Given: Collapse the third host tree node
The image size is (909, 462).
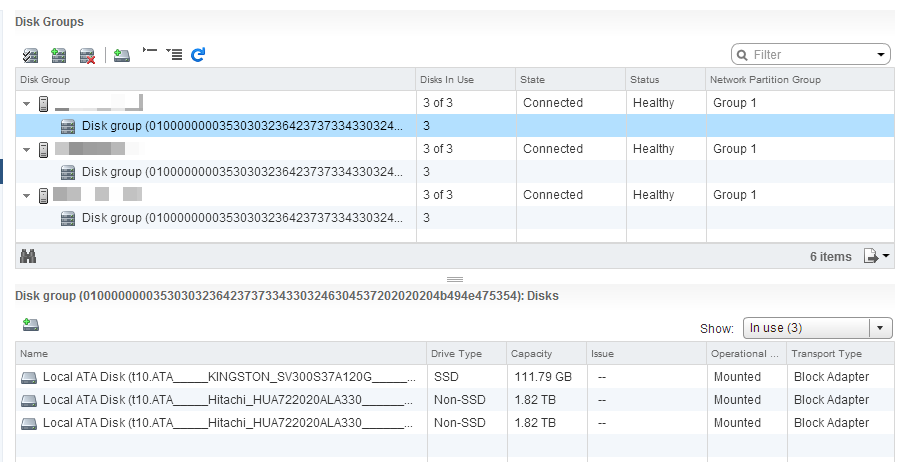Looking at the screenshot, I should pyautogui.click(x=26, y=195).
